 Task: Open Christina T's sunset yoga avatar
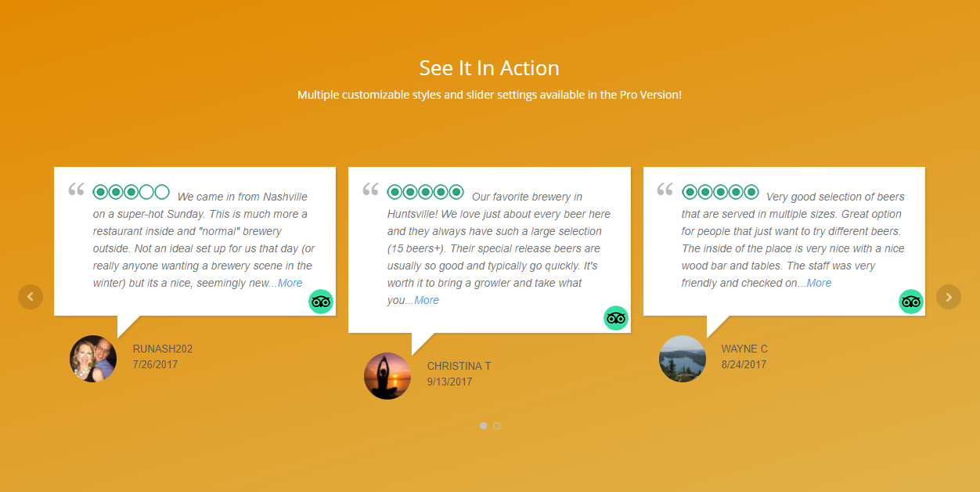pos(387,376)
